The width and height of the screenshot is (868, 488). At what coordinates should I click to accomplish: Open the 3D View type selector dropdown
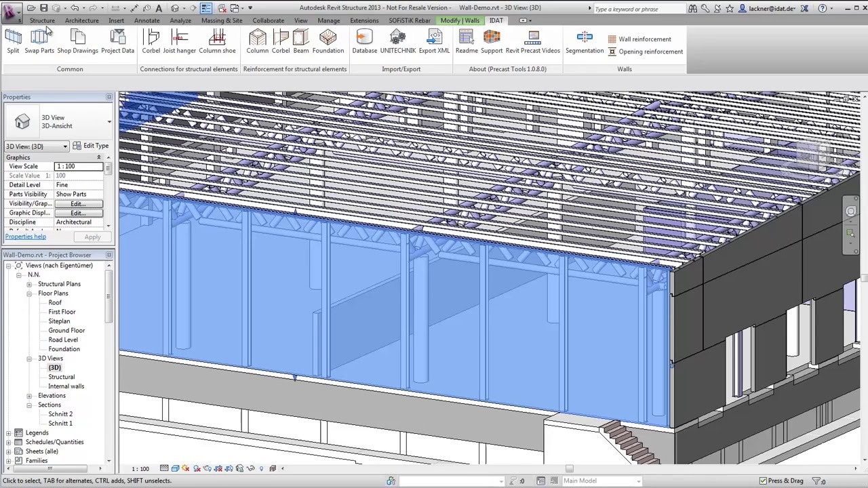pyautogui.click(x=108, y=122)
